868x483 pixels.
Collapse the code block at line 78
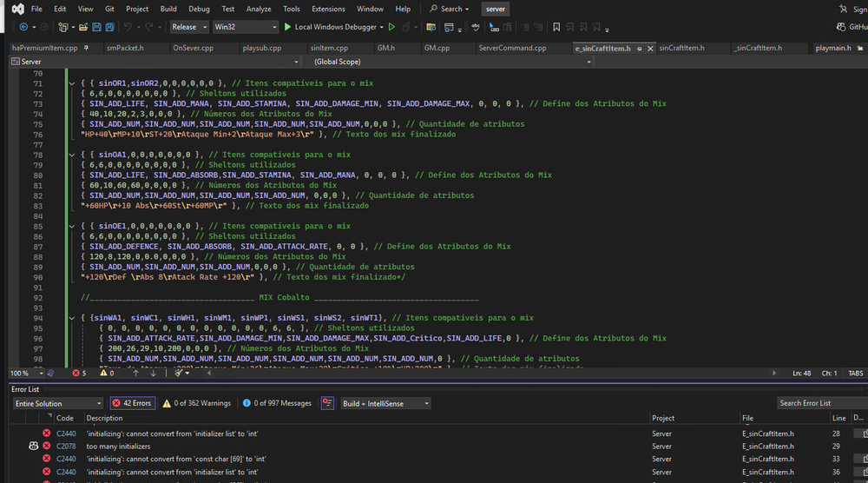pos(72,155)
